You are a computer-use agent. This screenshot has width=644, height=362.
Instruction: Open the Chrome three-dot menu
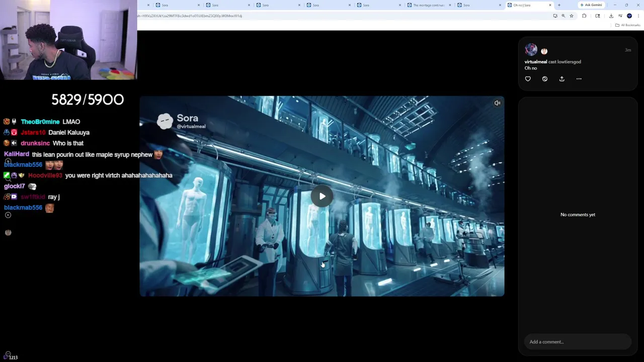tap(638, 16)
